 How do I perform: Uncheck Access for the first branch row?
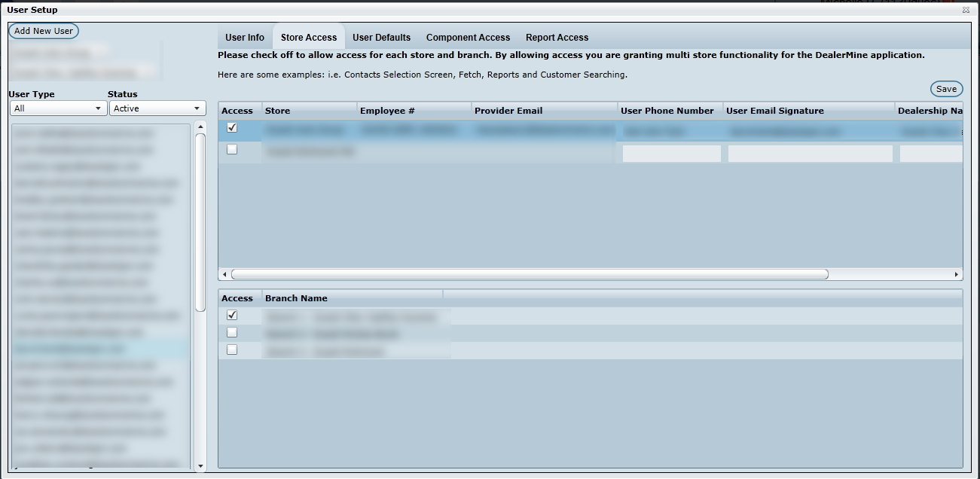point(232,316)
